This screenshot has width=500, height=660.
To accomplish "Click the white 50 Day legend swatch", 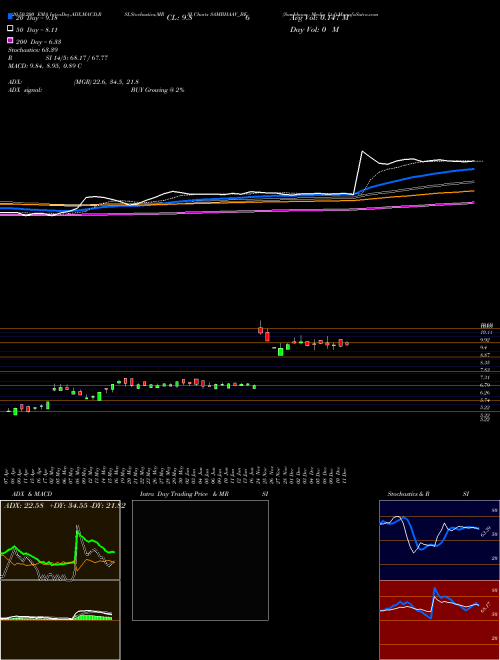I will (x=10, y=29).
